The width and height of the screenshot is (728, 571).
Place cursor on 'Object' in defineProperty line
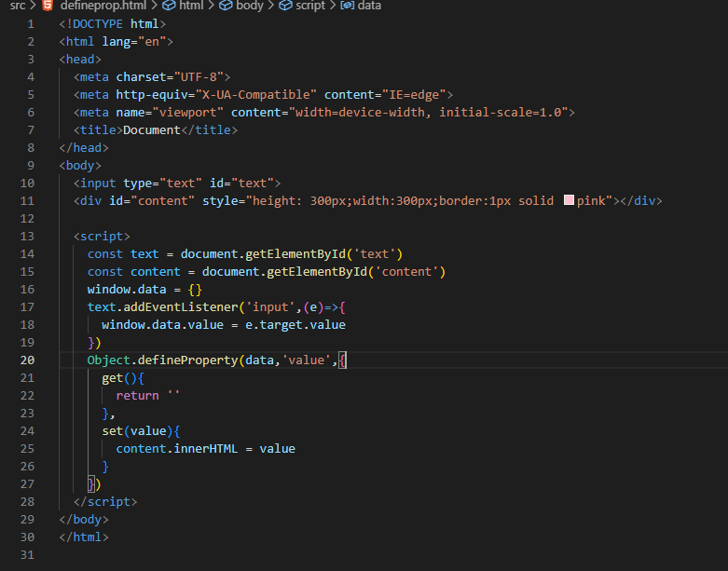pos(109,360)
